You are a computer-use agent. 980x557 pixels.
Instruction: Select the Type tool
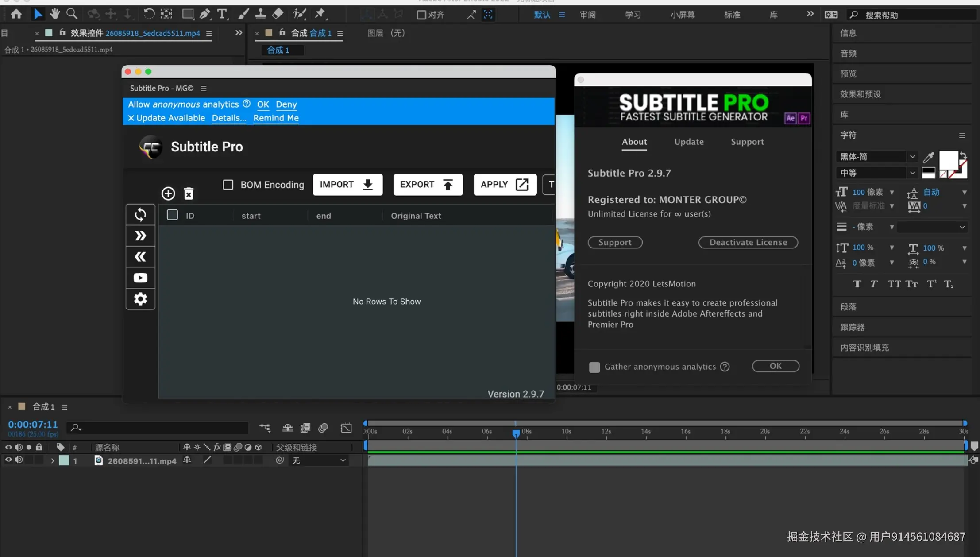pyautogui.click(x=222, y=14)
